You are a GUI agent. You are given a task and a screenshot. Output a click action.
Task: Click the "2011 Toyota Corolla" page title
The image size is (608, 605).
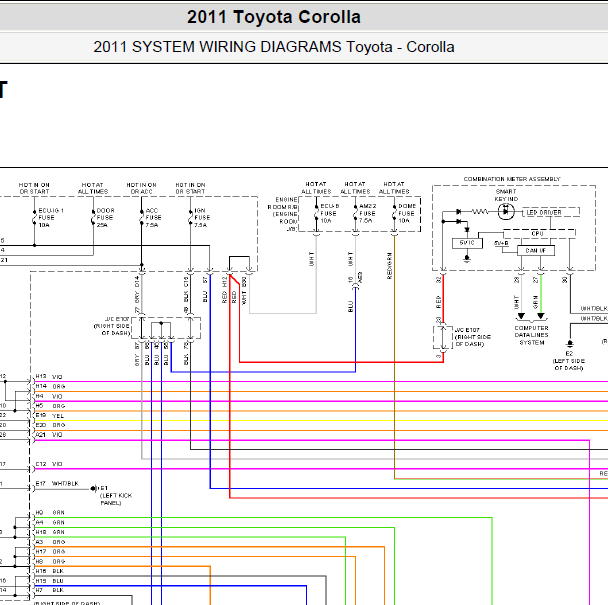(274, 17)
